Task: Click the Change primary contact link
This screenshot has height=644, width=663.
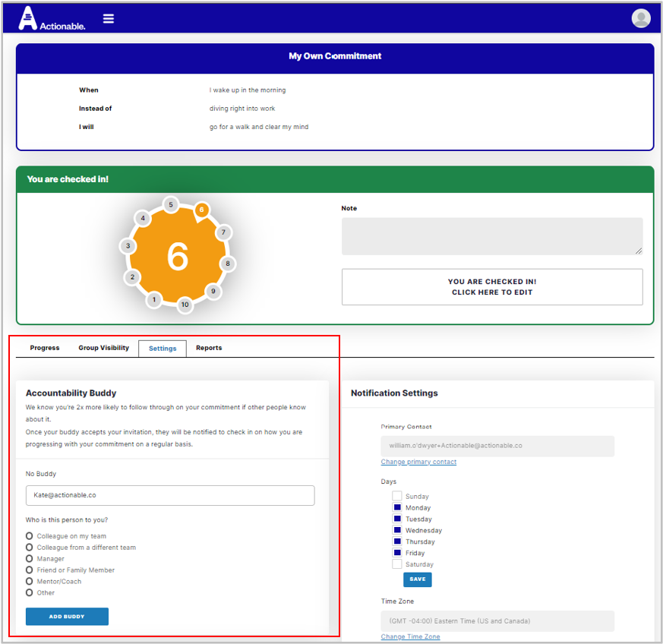Action: 418,462
